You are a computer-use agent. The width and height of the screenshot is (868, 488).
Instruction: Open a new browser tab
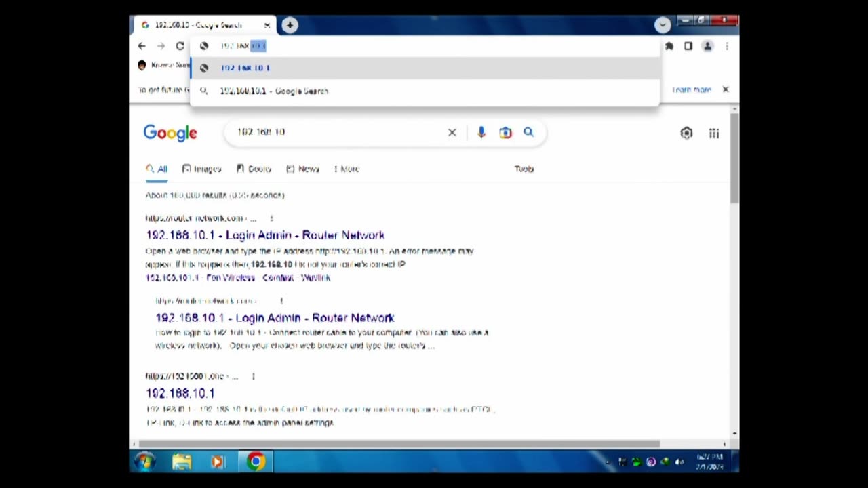pos(290,25)
